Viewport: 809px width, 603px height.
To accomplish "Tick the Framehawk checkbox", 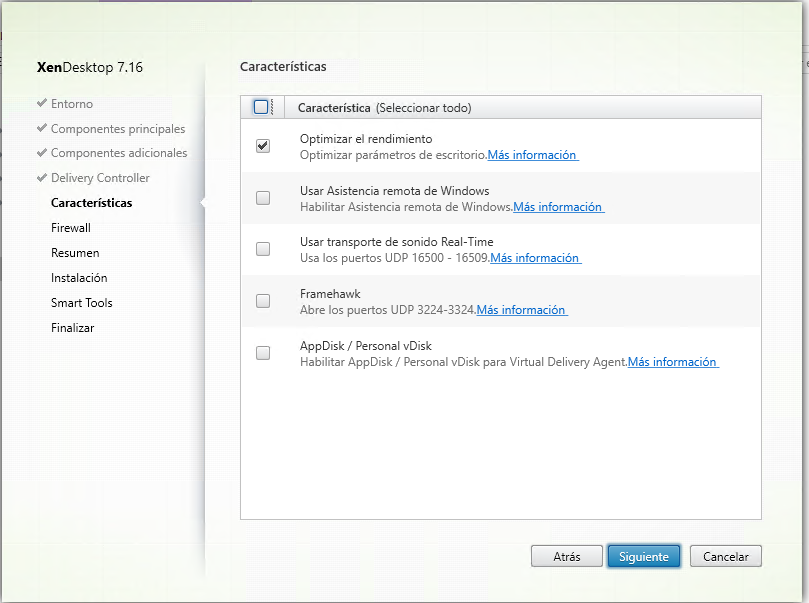I will pyautogui.click(x=263, y=301).
